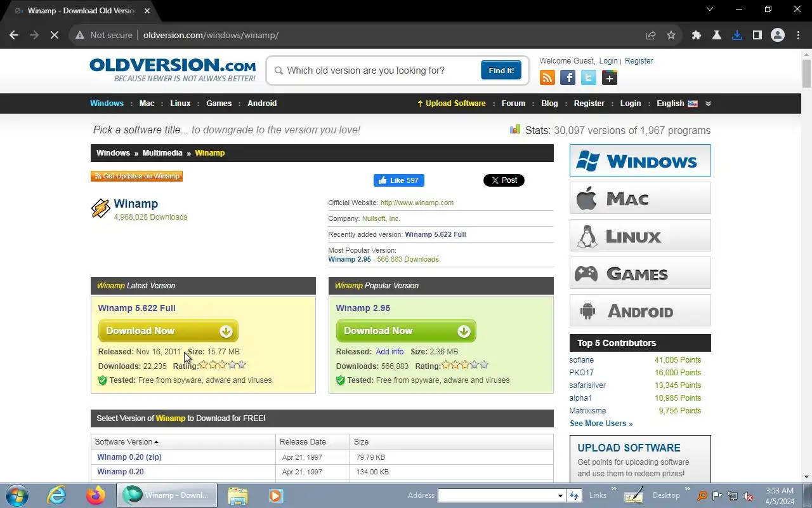Rate Winamp 2.95 with star rating
812x508 pixels.
[465, 365]
